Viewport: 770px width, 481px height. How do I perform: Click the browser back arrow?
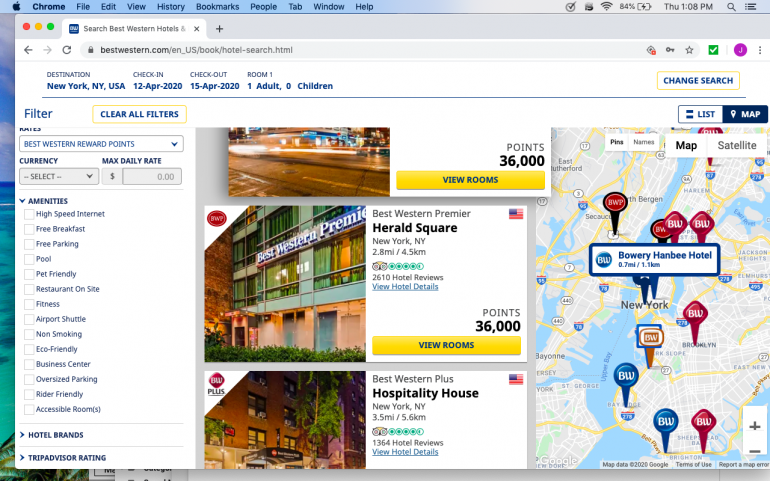click(27, 50)
